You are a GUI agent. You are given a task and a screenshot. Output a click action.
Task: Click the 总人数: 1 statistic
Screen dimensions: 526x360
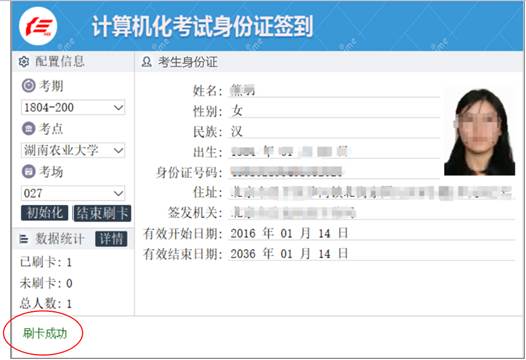[46, 304]
